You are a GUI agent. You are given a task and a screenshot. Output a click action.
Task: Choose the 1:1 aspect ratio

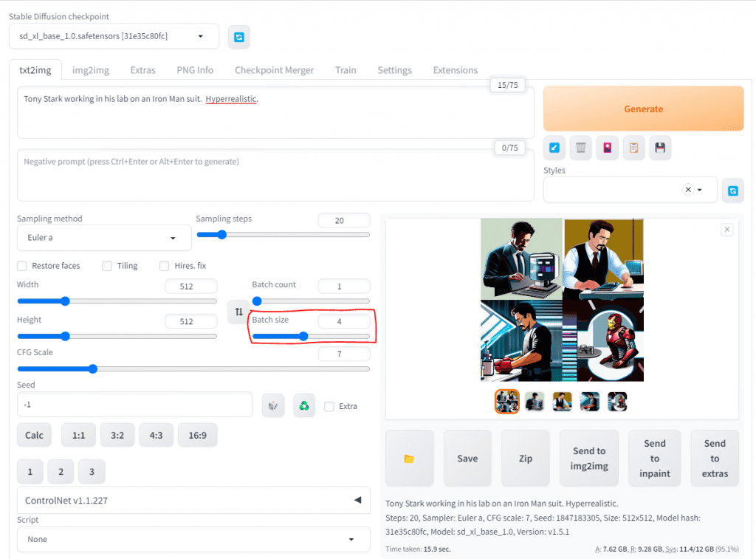78,435
